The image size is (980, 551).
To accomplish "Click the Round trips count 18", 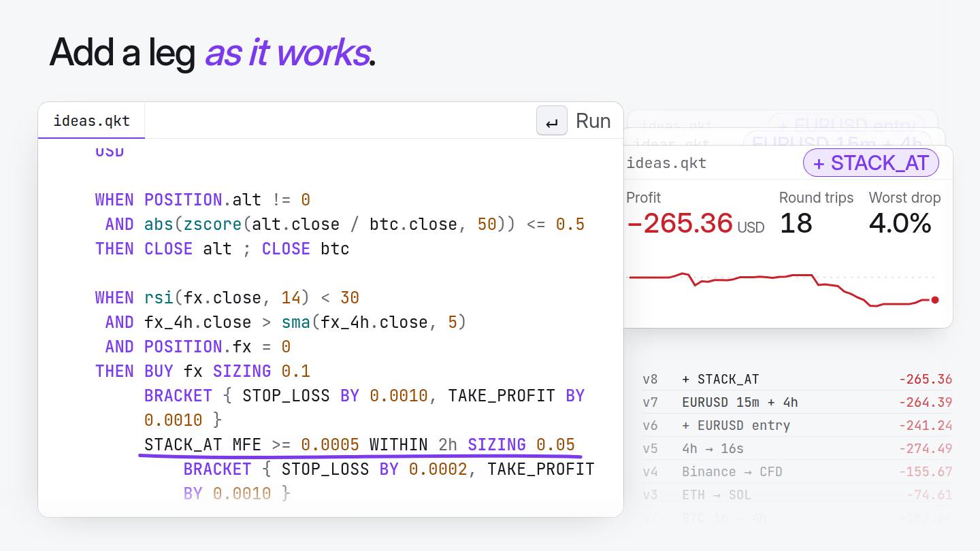I will [796, 223].
